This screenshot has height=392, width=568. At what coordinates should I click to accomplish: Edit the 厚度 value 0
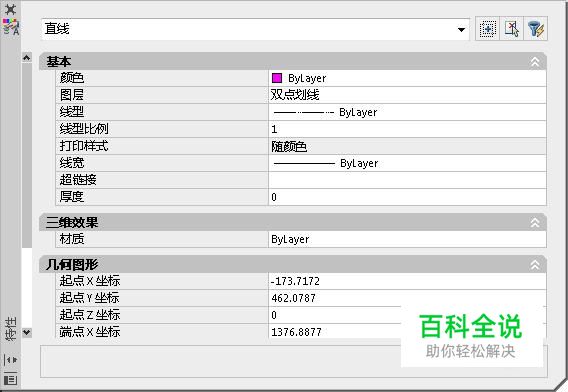click(408, 197)
